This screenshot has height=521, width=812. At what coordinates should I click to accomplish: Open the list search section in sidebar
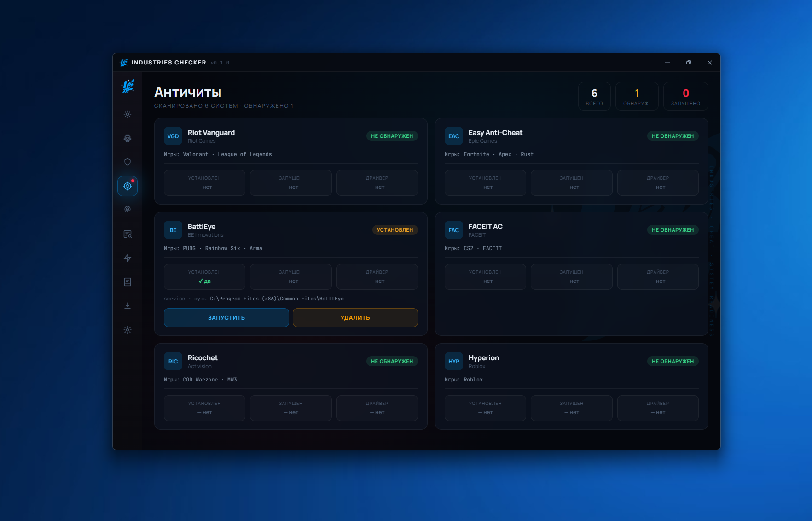128,234
